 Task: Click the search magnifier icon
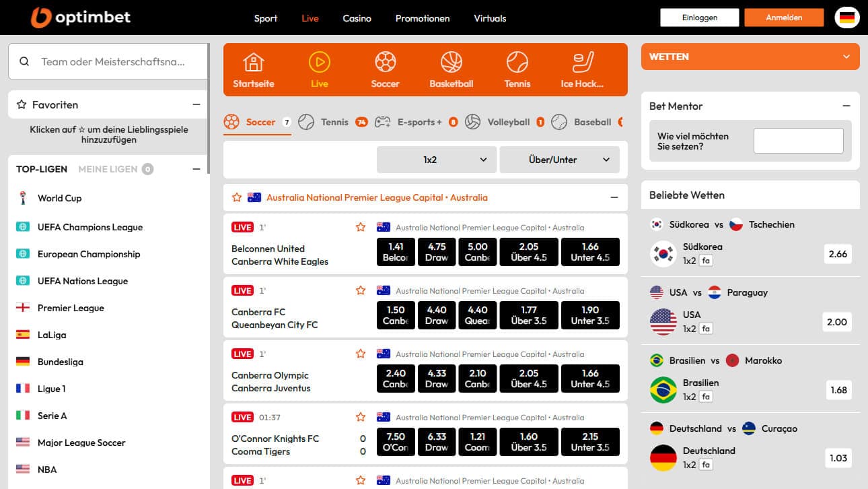tap(24, 61)
